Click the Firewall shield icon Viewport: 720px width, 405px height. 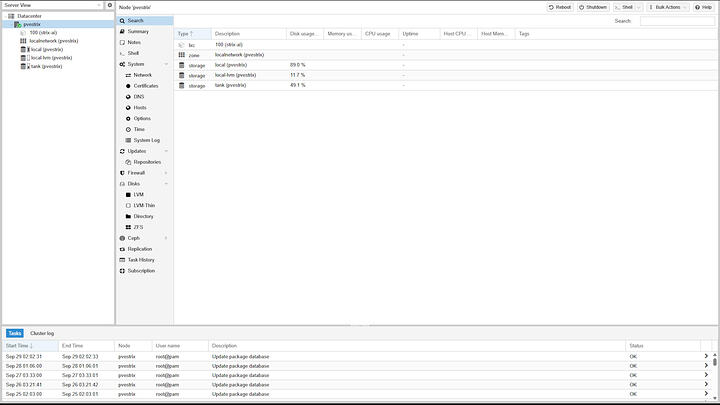(122, 173)
